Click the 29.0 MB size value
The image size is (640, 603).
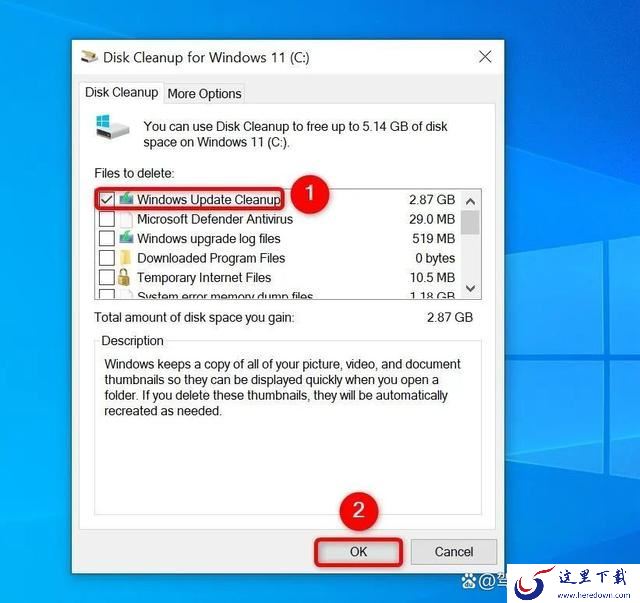click(432, 219)
